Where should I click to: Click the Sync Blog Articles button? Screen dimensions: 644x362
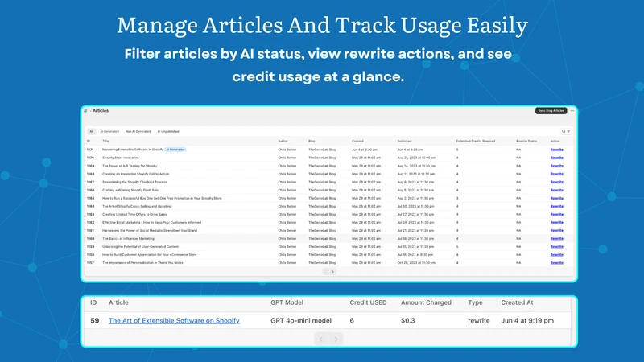[x=551, y=111]
